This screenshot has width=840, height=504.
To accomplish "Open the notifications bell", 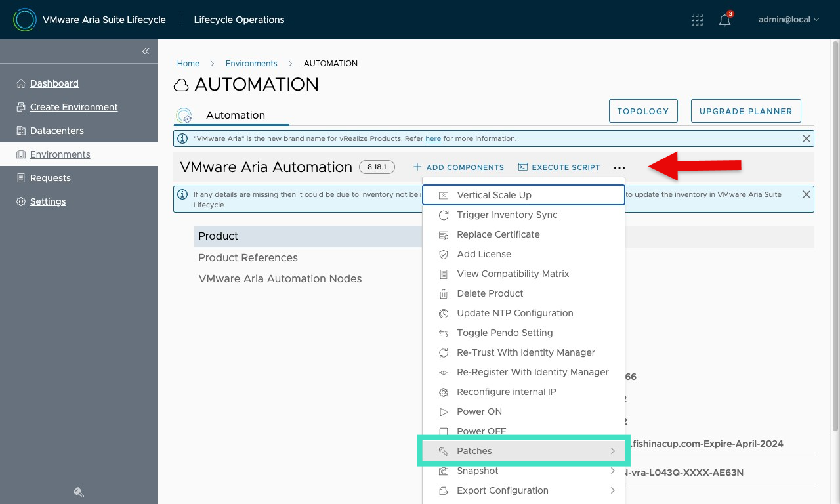I will coord(724,20).
